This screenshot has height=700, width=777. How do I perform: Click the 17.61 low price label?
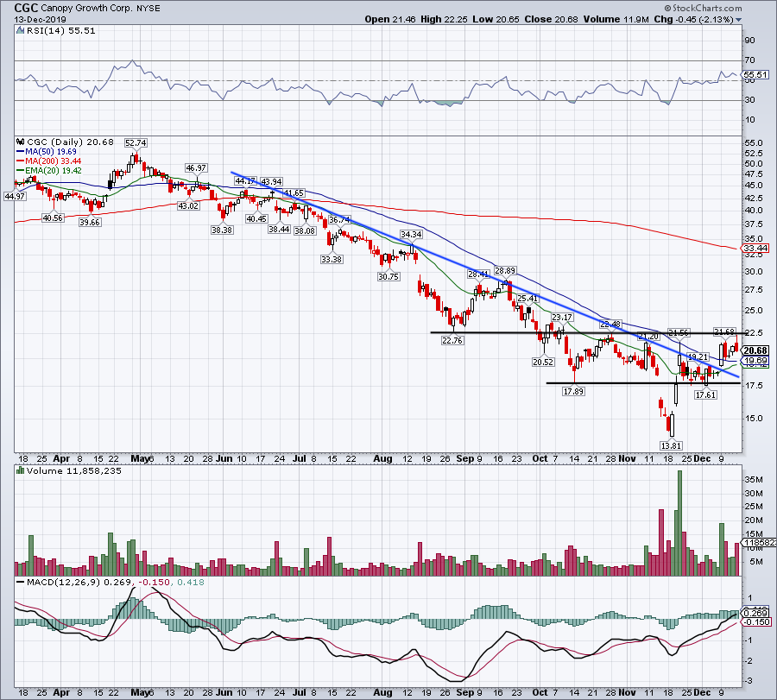pyautogui.click(x=705, y=395)
